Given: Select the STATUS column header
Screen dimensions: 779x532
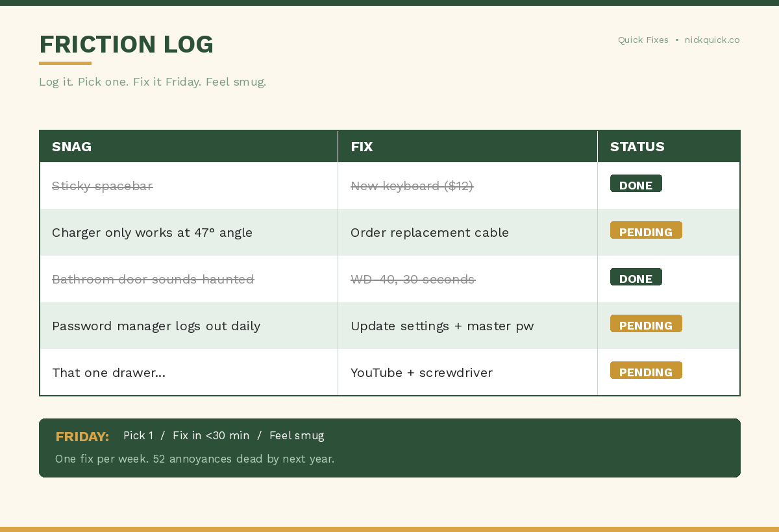Looking at the screenshot, I should 637,147.
